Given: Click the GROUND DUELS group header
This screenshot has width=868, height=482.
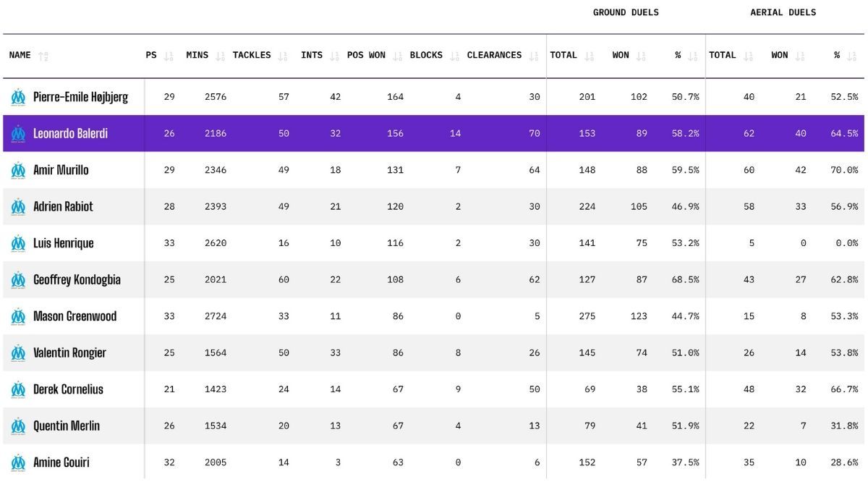Looking at the screenshot, I should click(626, 12).
